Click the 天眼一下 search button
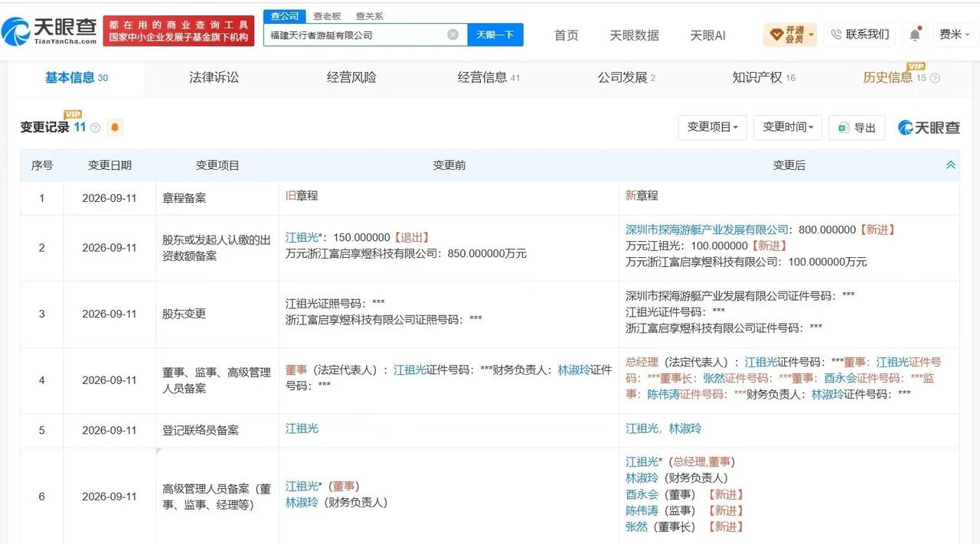The height and width of the screenshot is (544, 980). tap(495, 34)
